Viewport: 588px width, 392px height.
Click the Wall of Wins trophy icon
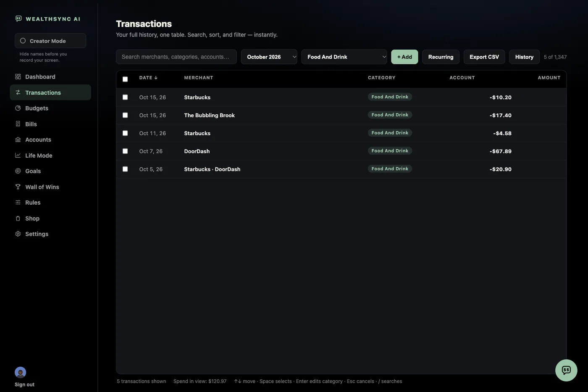(x=18, y=187)
